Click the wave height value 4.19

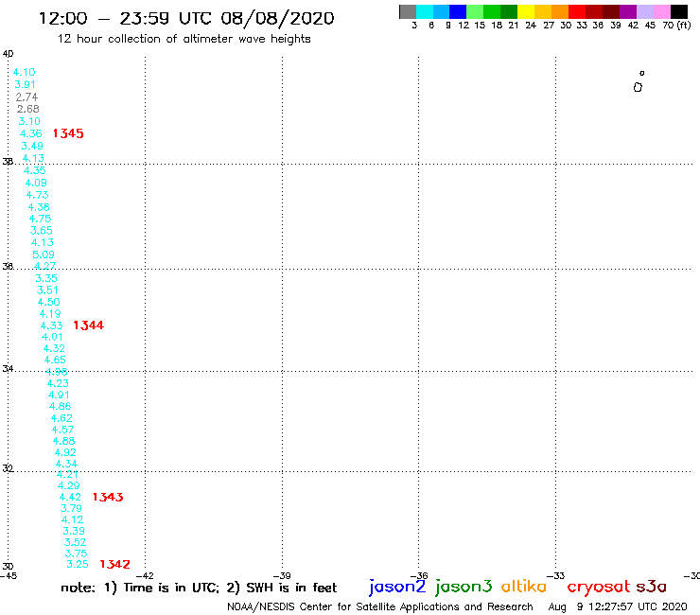click(50, 314)
